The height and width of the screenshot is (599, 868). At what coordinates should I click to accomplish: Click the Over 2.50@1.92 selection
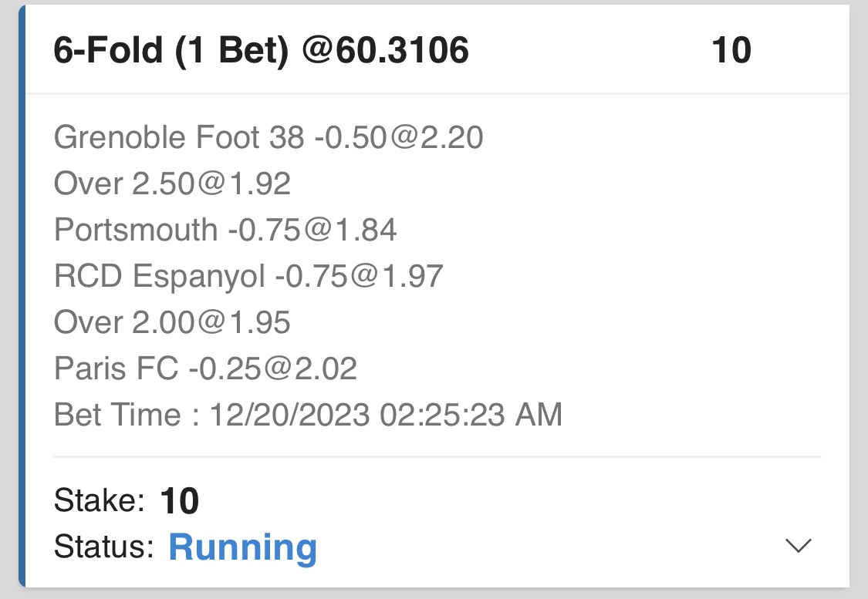click(172, 183)
